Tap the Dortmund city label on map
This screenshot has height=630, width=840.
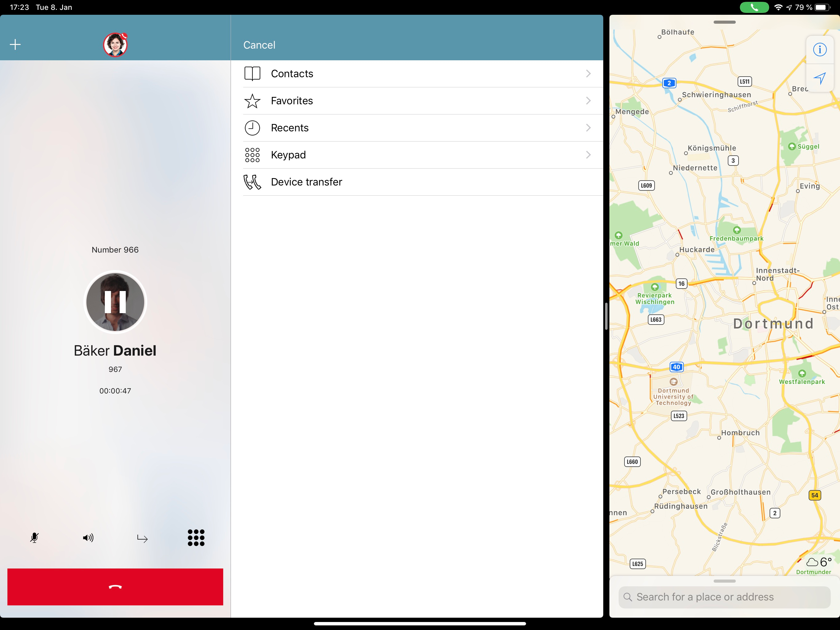[773, 324]
